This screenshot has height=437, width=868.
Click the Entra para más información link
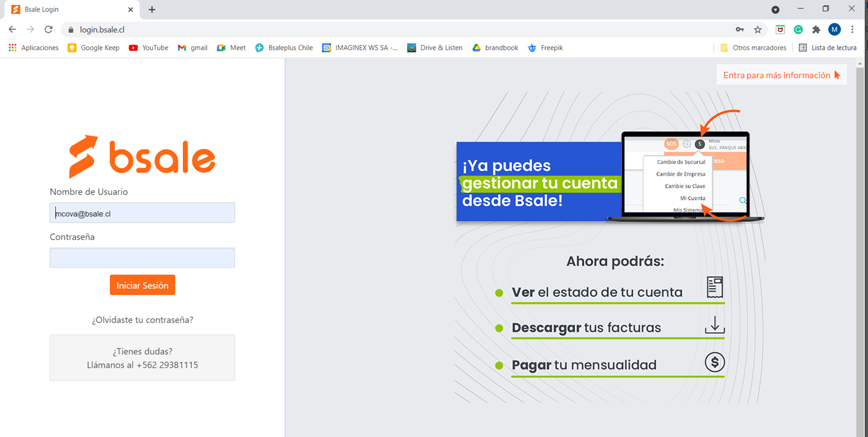(x=782, y=75)
